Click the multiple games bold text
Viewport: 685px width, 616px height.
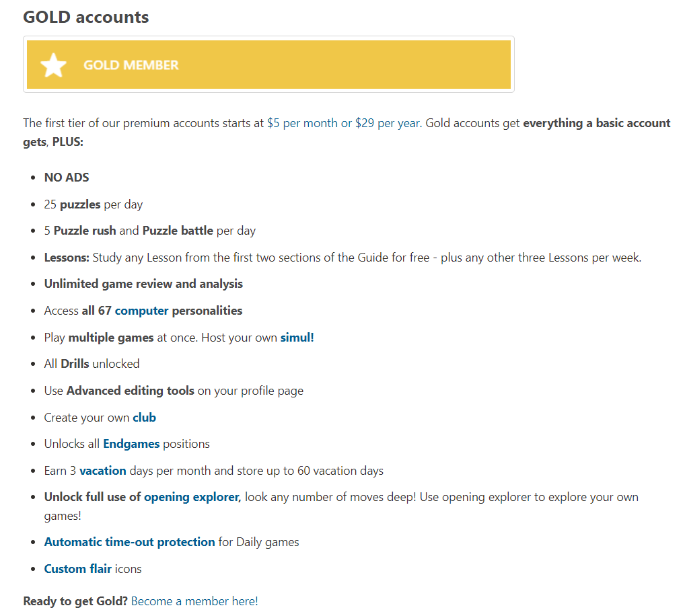pos(111,338)
